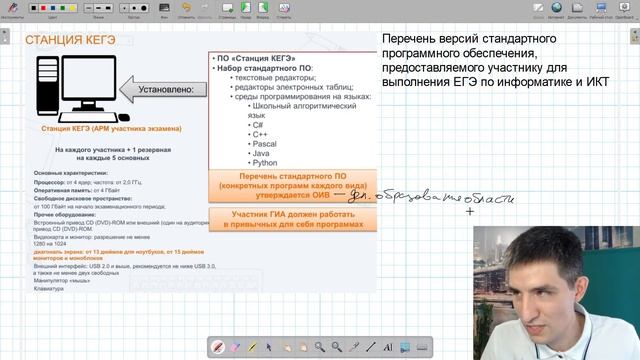640x360 pixels.
Task: Select the Pen tool in stylus palette
Action: pyautogui.click(x=218, y=347)
